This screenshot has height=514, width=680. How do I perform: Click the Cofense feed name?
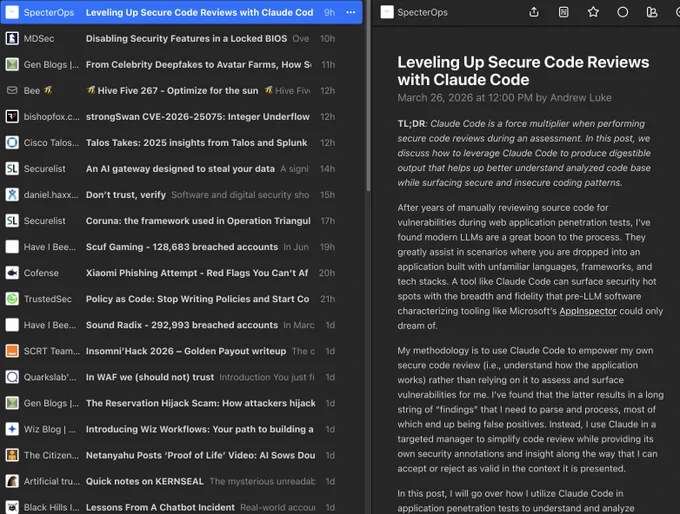(41, 272)
